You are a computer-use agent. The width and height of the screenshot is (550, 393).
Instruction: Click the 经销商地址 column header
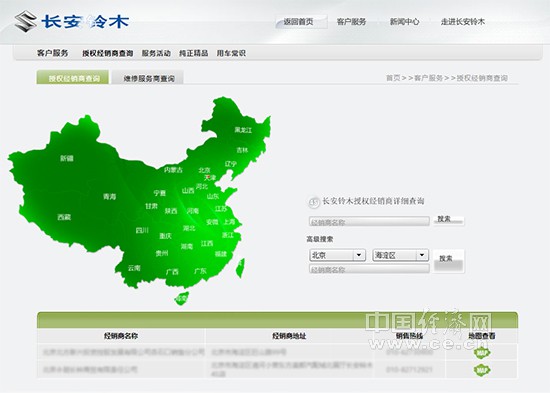pyautogui.click(x=289, y=336)
